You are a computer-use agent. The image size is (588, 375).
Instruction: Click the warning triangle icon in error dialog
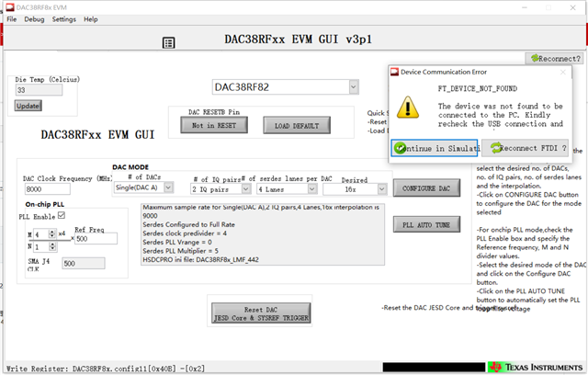point(408,108)
